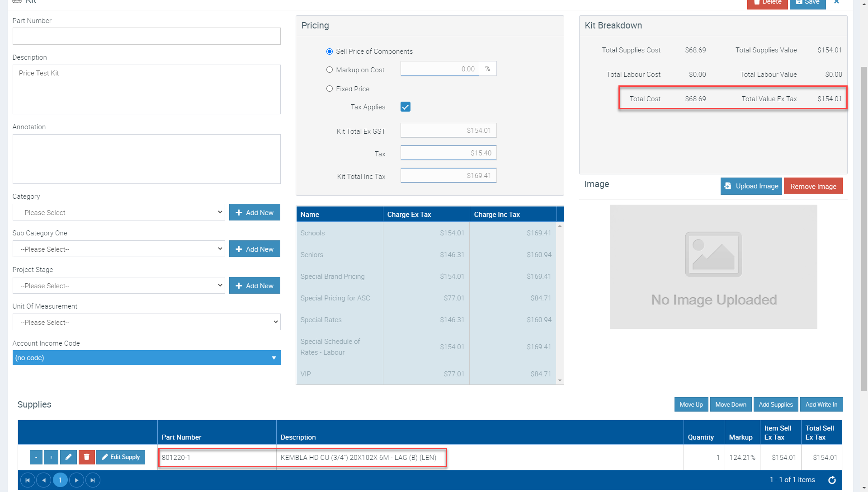Click the Add Supplies button
This screenshot has height=492, width=868.
tap(775, 405)
